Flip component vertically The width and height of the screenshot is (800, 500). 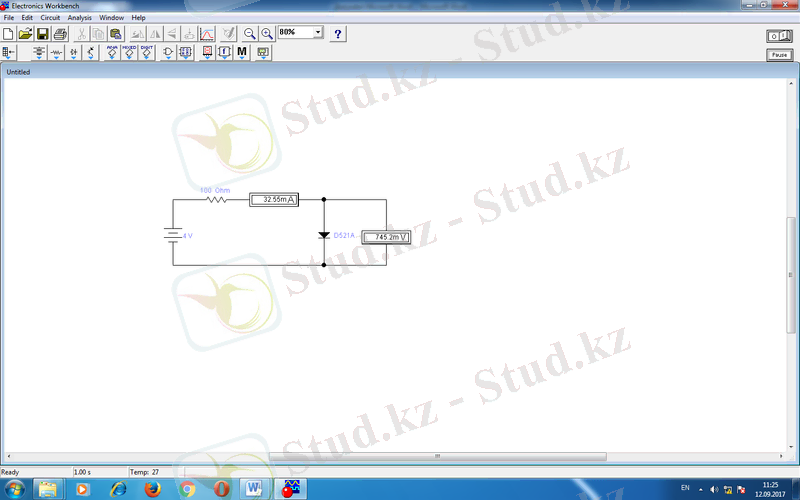172,34
